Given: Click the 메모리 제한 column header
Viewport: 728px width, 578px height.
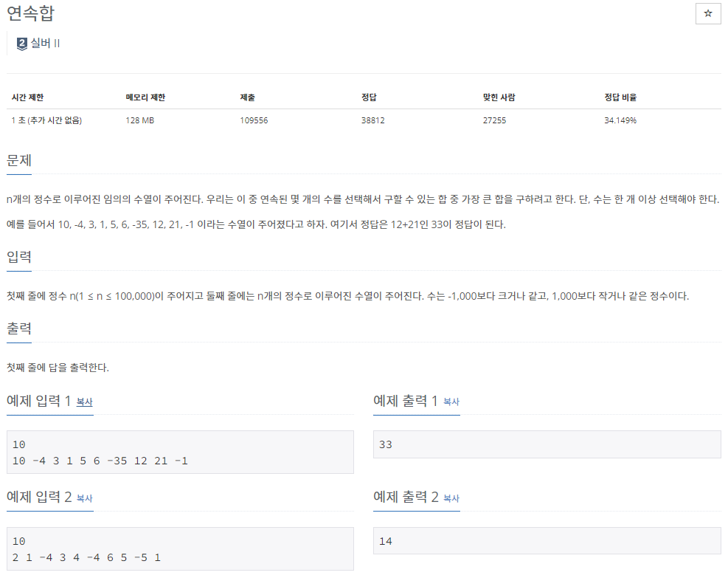Looking at the screenshot, I should [145, 97].
